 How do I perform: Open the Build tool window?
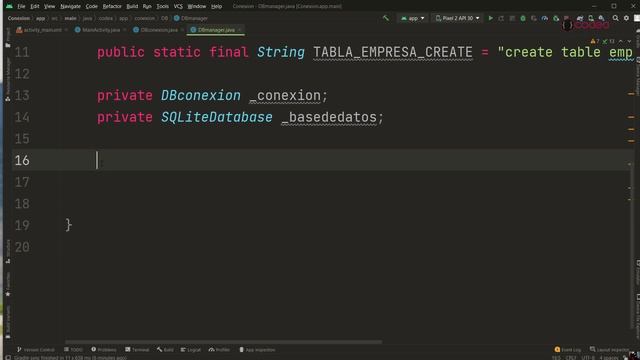coord(165,350)
